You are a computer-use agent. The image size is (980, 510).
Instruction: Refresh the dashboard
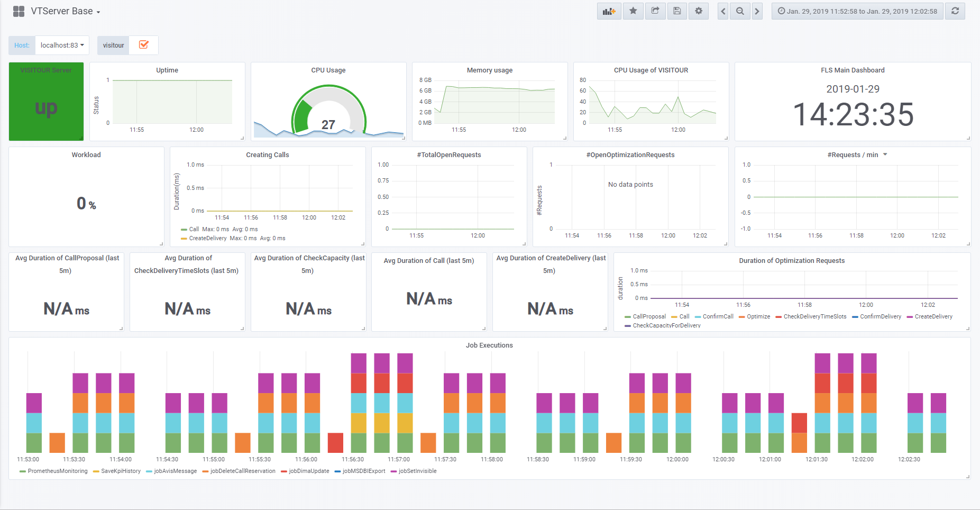click(955, 11)
